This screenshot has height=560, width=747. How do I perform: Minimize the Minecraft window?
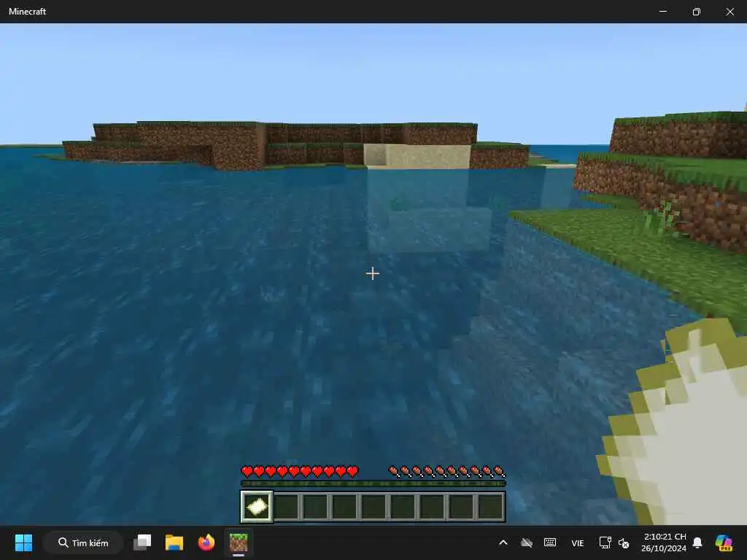662,12
